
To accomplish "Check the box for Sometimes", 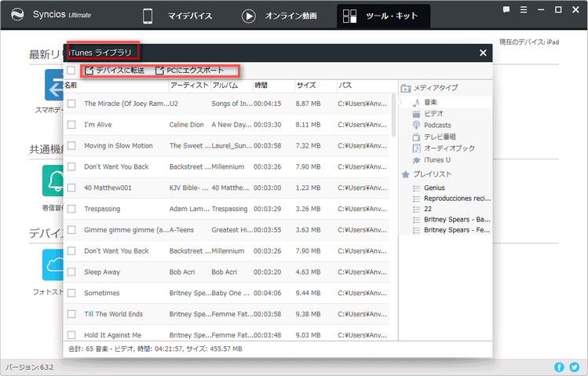I will 71,293.
